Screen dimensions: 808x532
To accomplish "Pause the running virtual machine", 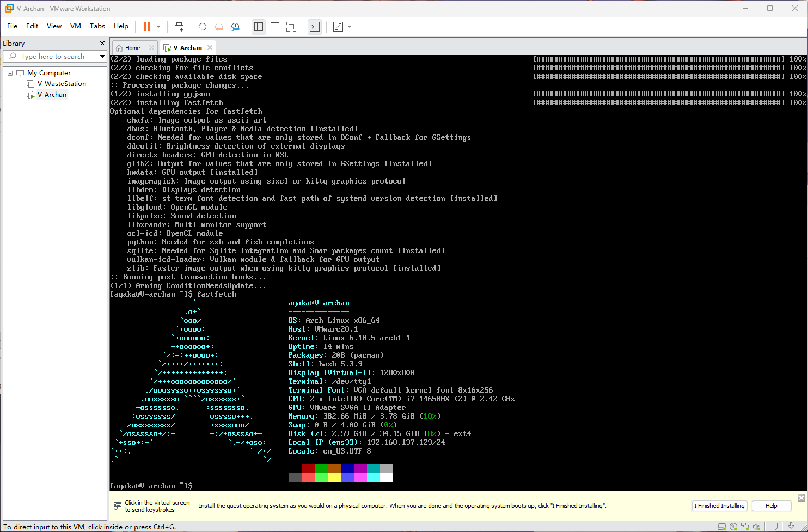I will click(x=146, y=27).
